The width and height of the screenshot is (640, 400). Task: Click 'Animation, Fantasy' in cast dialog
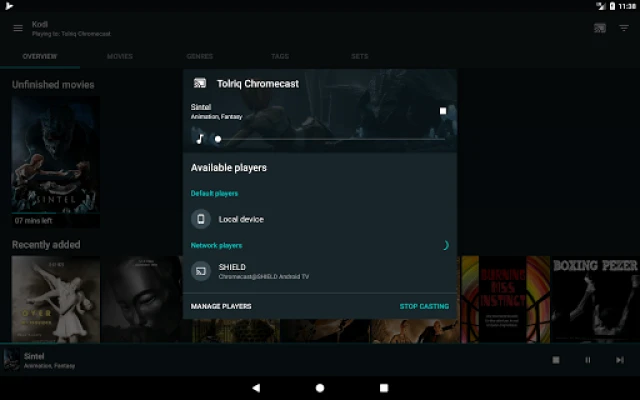pyautogui.click(x=216, y=117)
